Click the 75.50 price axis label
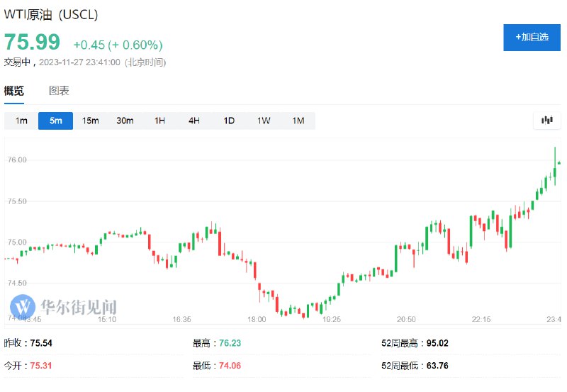The width and height of the screenshot is (567, 392). click(x=17, y=201)
